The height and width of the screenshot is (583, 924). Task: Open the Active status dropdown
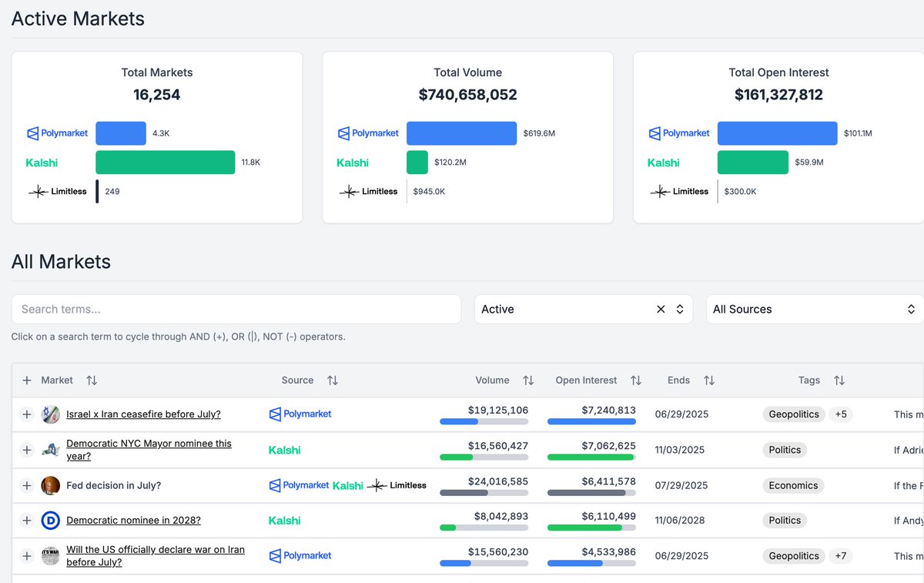(584, 309)
